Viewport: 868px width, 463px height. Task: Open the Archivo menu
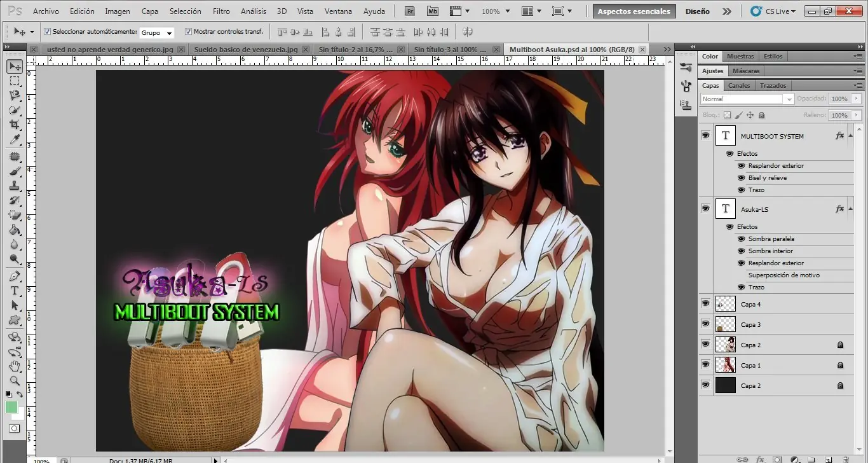click(x=46, y=11)
